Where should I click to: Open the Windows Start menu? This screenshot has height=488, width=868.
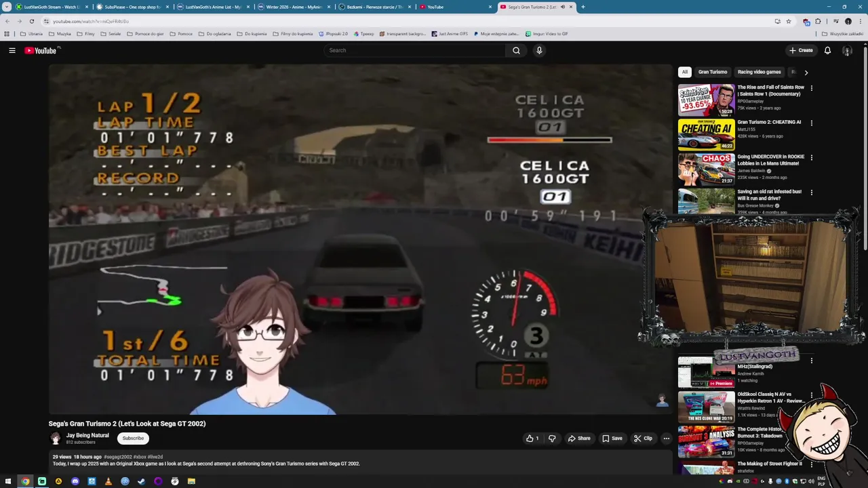[x=9, y=481]
